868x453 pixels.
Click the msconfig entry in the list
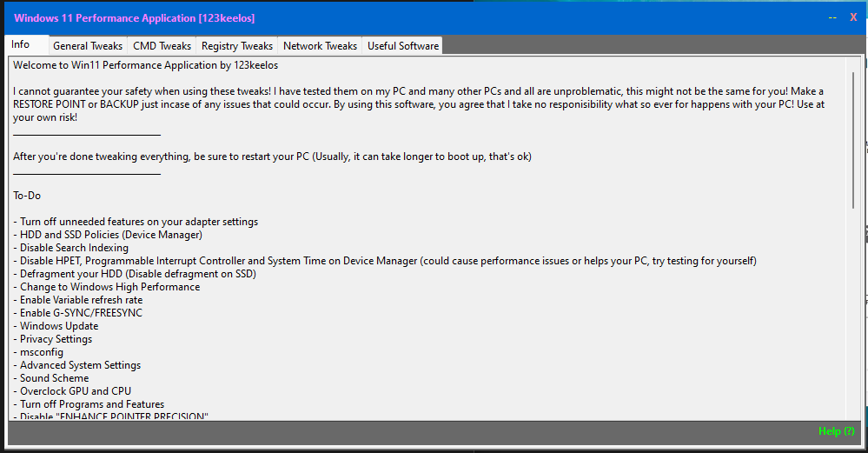pos(38,352)
